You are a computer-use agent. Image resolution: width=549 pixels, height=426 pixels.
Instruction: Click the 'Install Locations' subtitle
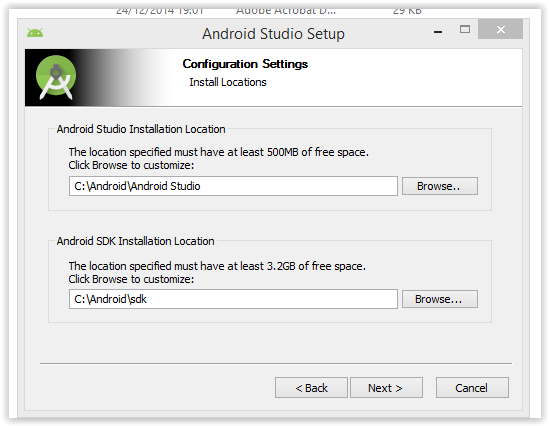pos(228,82)
